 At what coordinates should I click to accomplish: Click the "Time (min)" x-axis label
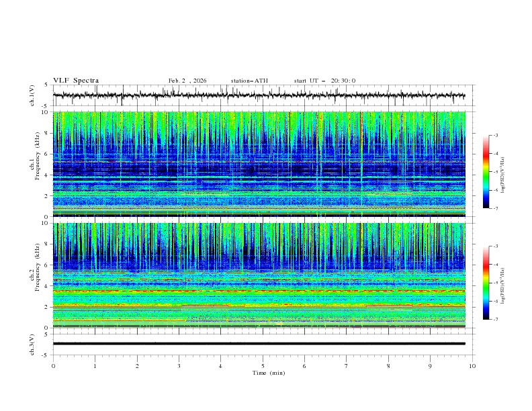coord(269,373)
